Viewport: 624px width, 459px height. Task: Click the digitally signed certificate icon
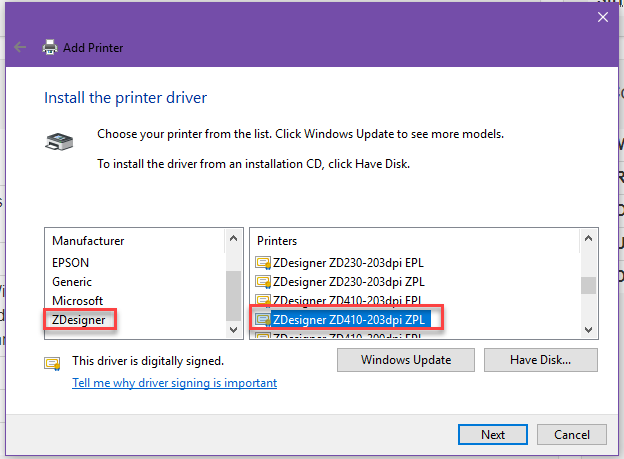pyautogui.click(x=52, y=364)
